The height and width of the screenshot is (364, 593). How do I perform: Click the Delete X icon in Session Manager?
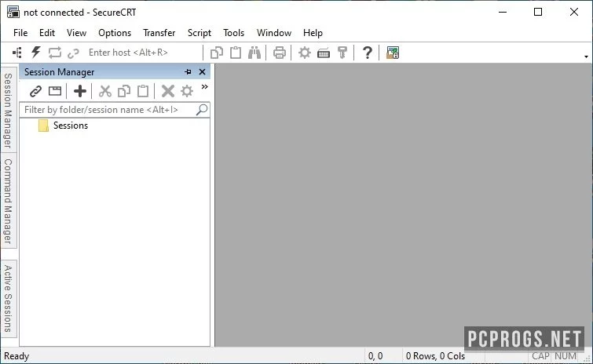pyautogui.click(x=168, y=91)
